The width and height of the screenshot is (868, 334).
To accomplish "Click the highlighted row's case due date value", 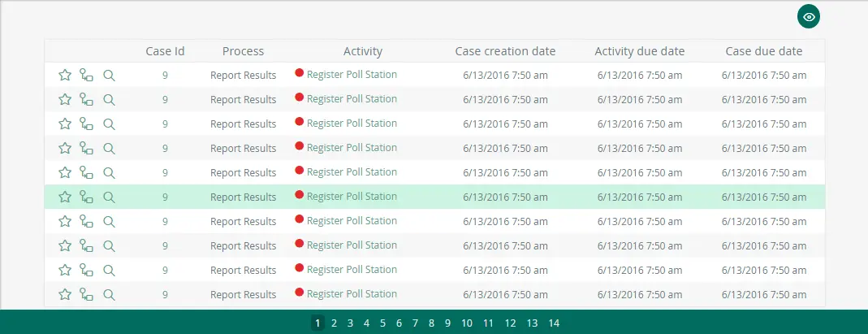I will point(764,197).
